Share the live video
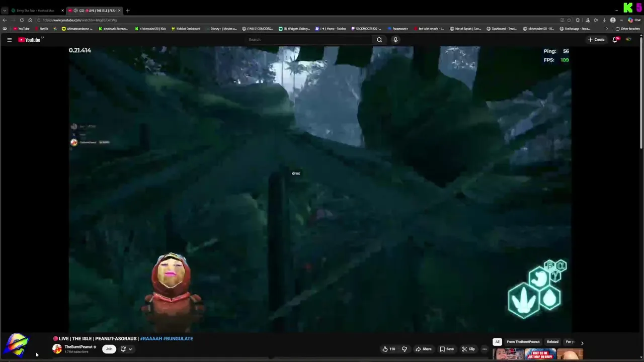644x362 pixels. (x=423, y=349)
